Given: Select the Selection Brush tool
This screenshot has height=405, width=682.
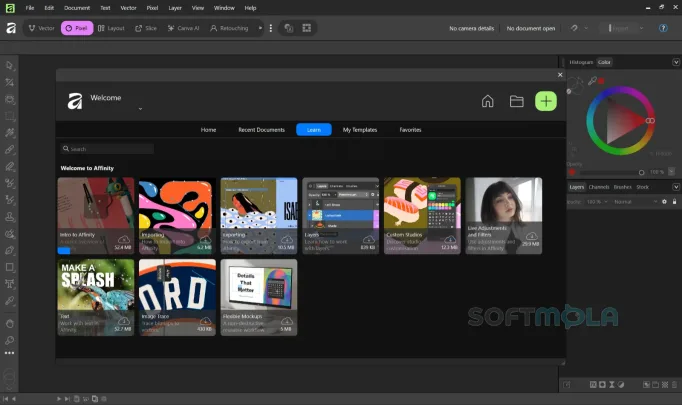Looking at the screenshot, I should (x=10, y=99).
